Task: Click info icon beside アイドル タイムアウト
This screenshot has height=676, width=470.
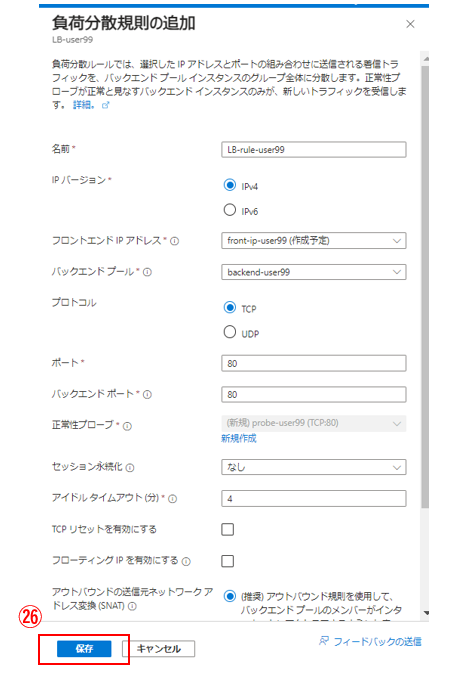Action: tap(172, 499)
